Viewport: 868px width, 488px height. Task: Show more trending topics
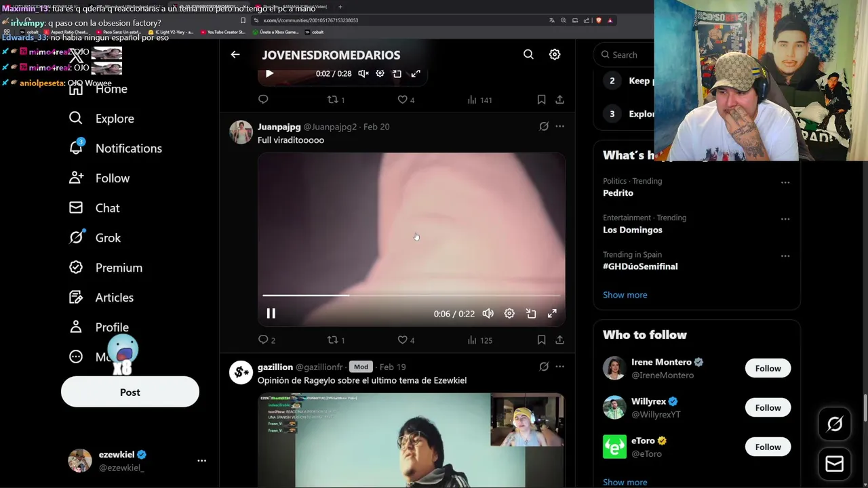pyautogui.click(x=625, y=295)
